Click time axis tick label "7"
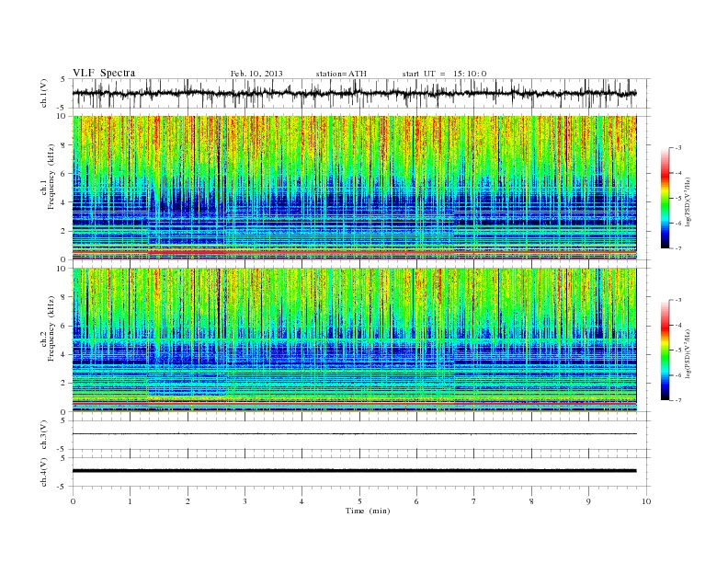The height and width of the screenshot is (563, 728). (x=474, y=501)
